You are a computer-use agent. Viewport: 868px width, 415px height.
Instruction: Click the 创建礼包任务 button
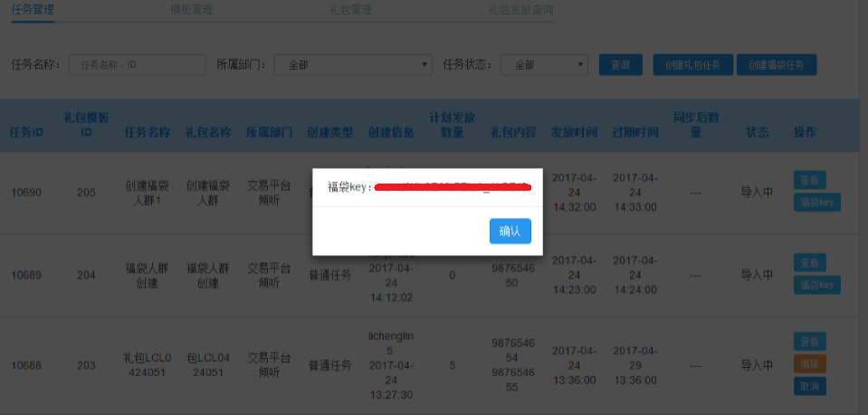pyautogui.click(x=692, y=65)
